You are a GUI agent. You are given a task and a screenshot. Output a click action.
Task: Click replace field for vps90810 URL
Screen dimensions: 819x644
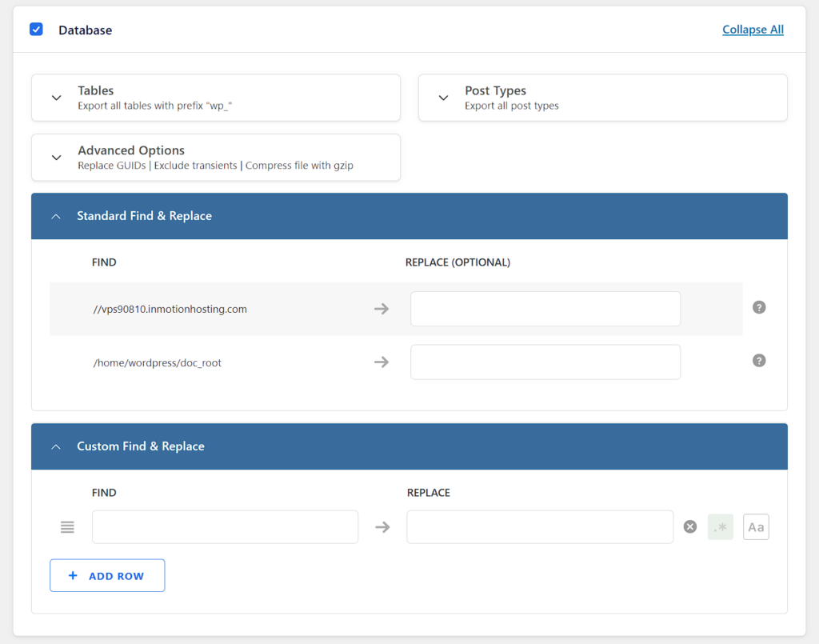pyautogui.click(x=545, y=309)
